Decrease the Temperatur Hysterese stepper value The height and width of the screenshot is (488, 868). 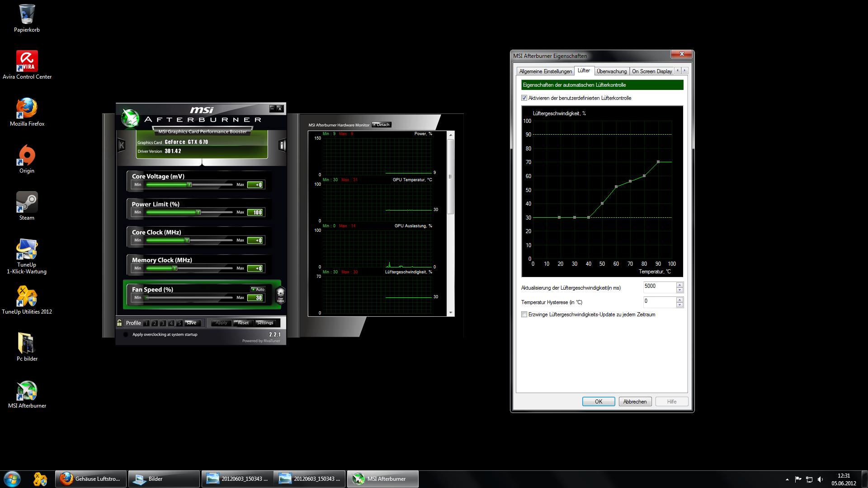679,305
